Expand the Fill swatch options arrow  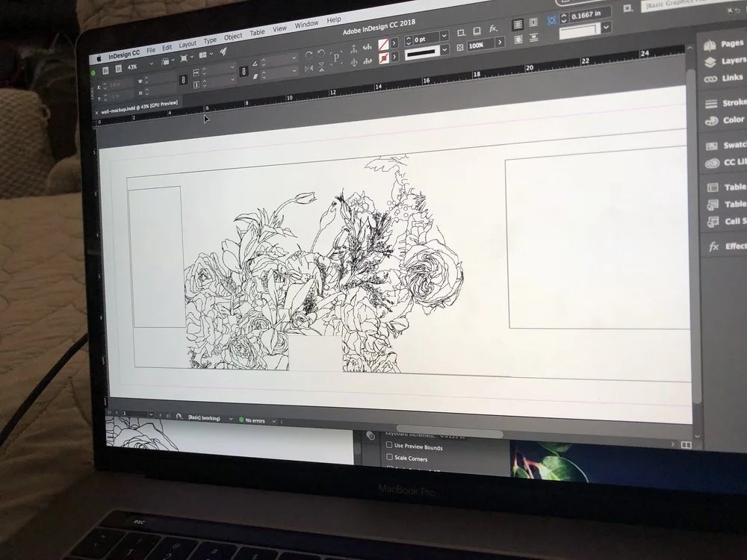point(394,43)
